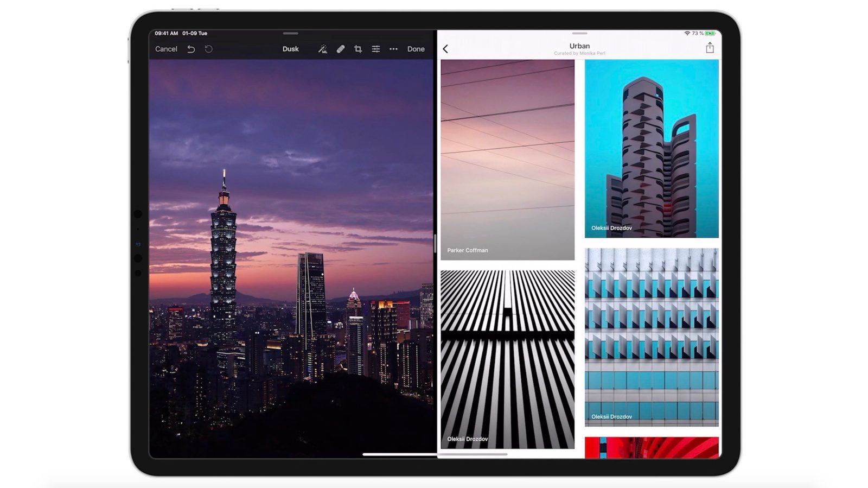Tap the battery indicator in status bar
The width and height of the screenshot is (868, 488).
point(710,34)
